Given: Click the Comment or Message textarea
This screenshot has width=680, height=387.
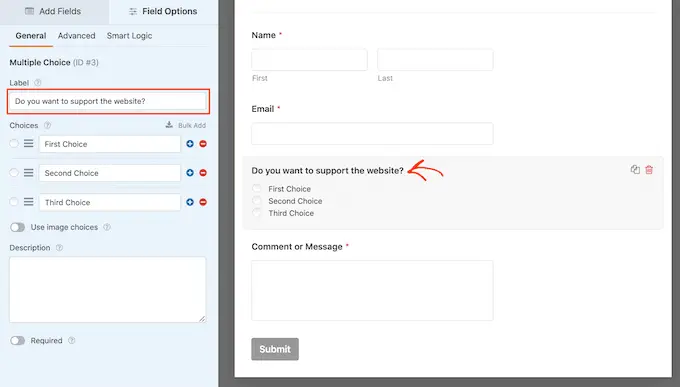Looking at the screenshot, I should [372, 291].
